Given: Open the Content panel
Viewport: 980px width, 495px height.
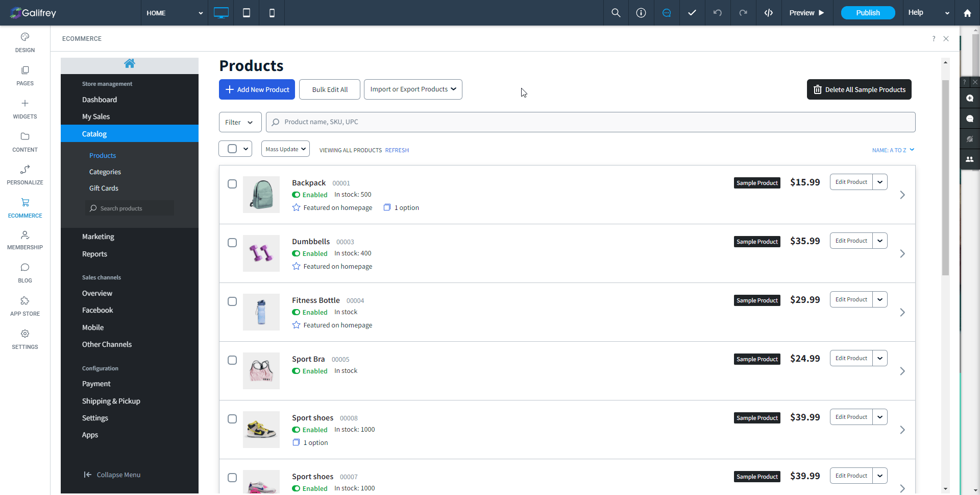Looking at the screenshot, I should point(25,143).
